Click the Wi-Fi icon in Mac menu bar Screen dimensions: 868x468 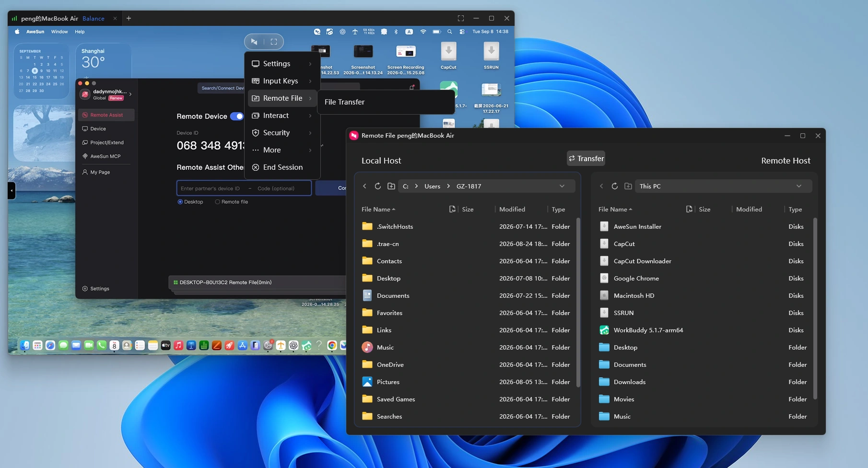pyautogui.click(x=423, y=32)
